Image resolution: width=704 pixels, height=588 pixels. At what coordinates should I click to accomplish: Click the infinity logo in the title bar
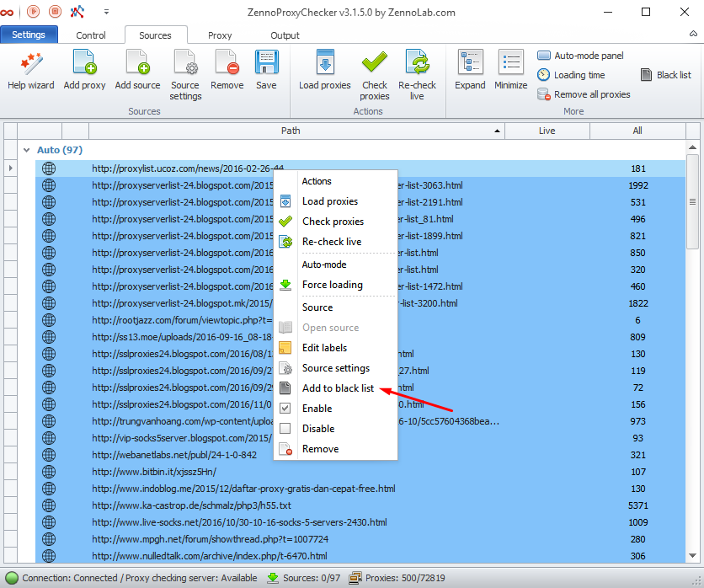pyautogui.click(x=7, y=12)
